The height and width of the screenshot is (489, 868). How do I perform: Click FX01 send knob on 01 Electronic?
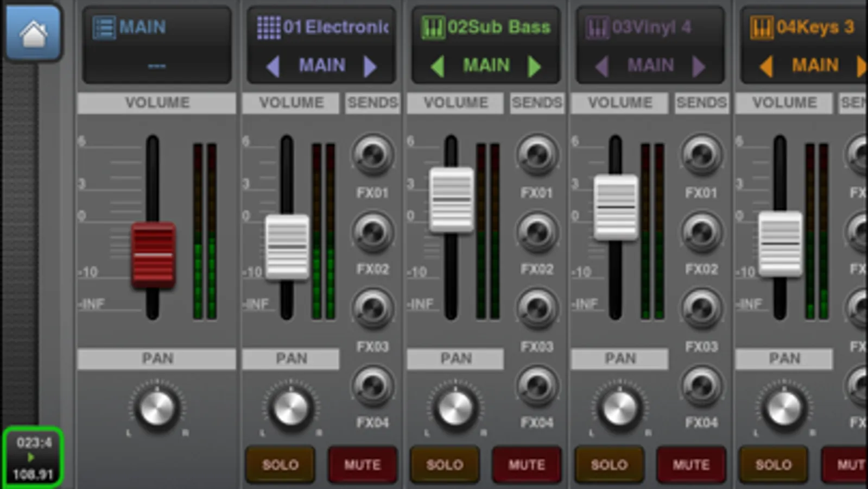pos(372,155)
